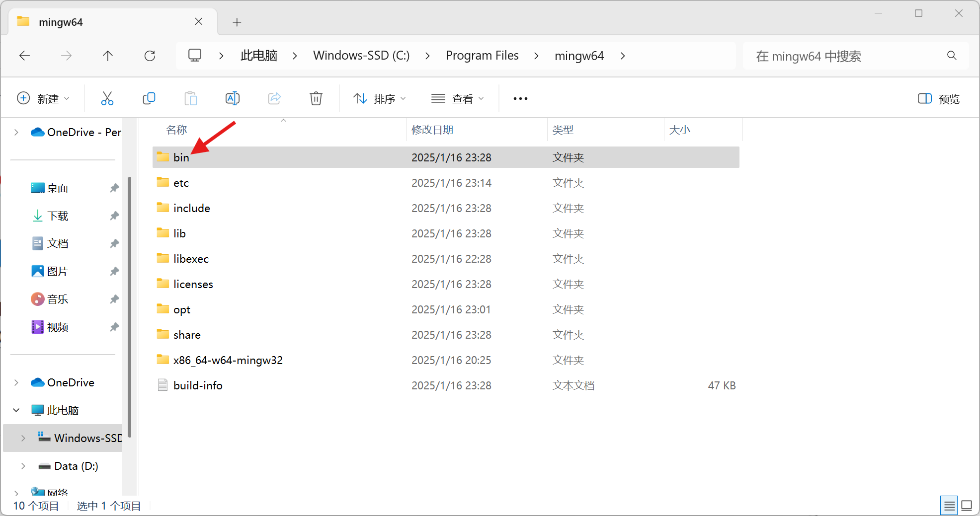The width and height of the screenshot is (980, 516).
Task: Click the Copy icon in toolbar
Action: [x=149, y=98]
